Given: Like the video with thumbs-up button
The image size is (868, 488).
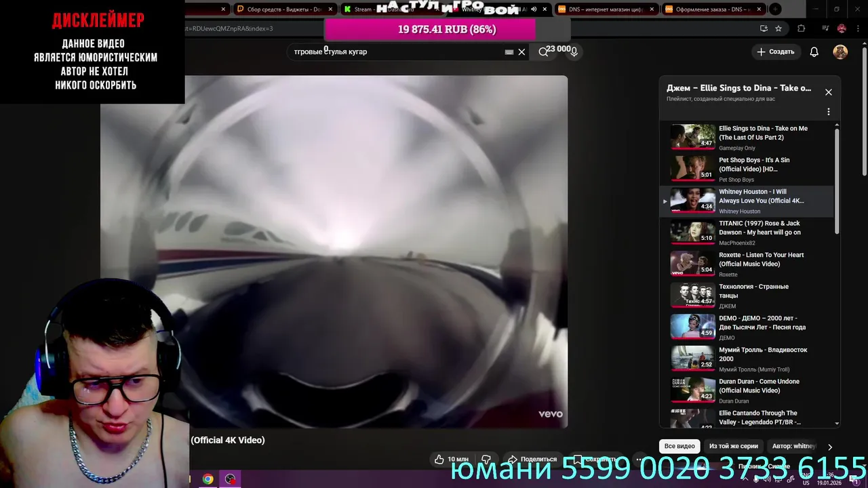Looking at the screenshot, I should [451, 459].
